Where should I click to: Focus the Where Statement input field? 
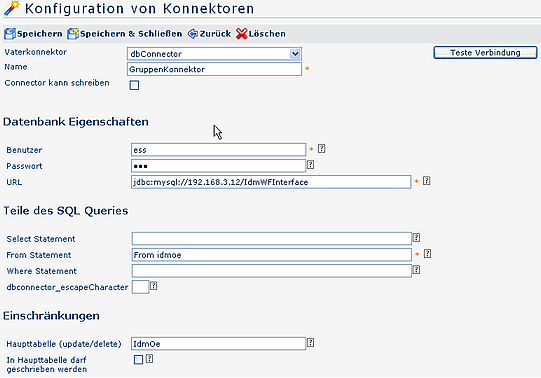(272, 271)
